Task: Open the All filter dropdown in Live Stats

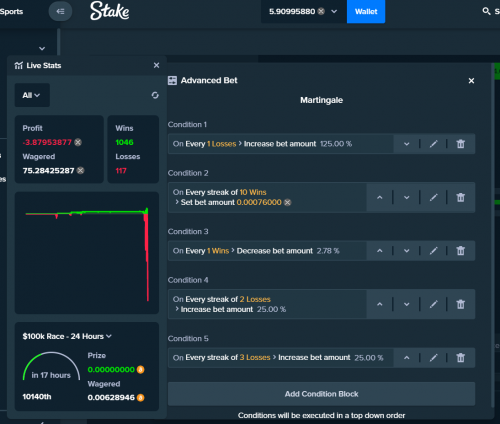Action: click(32, 95)
